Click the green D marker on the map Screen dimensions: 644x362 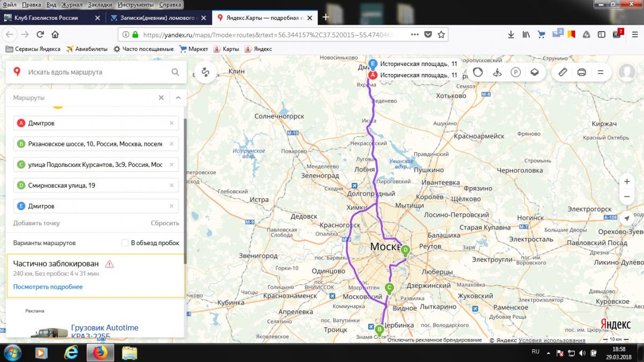(406, 249)
